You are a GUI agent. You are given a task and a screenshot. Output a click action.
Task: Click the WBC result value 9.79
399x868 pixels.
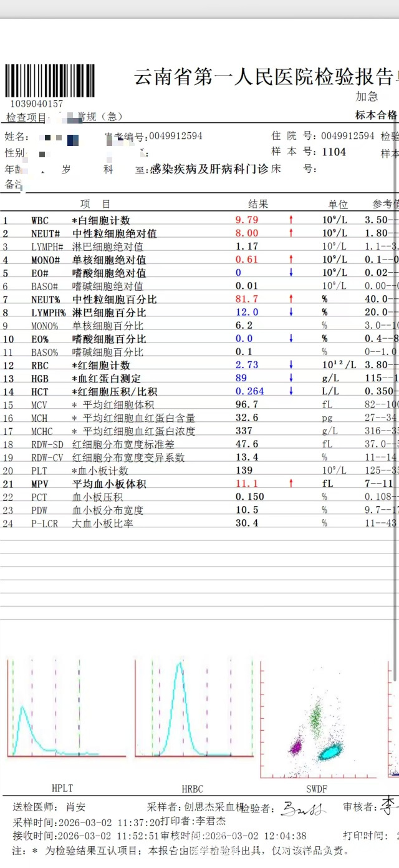click(246, 220)
